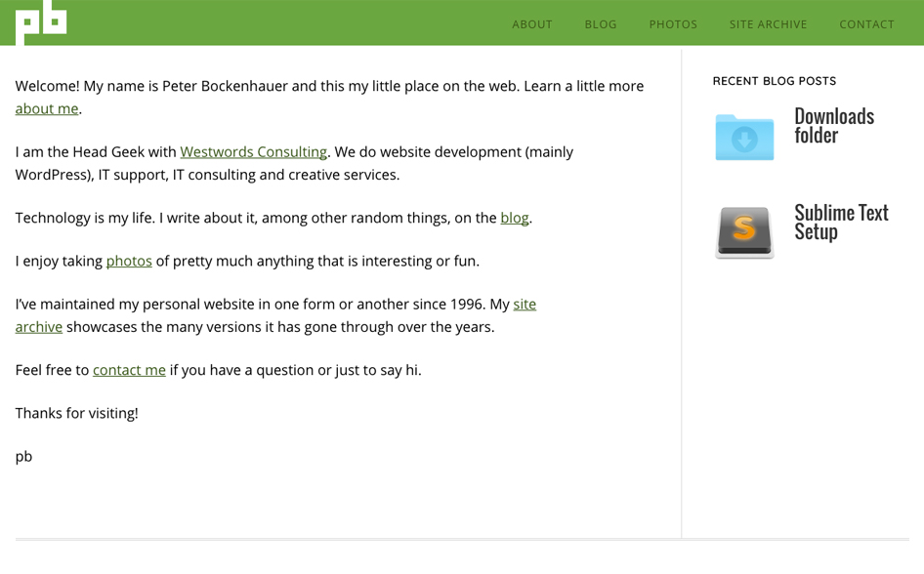The height and width of the screenshot is (574, 924).
Task: Follow the 'about me' link
Action: pyautogui.click(x=47, y=109)
